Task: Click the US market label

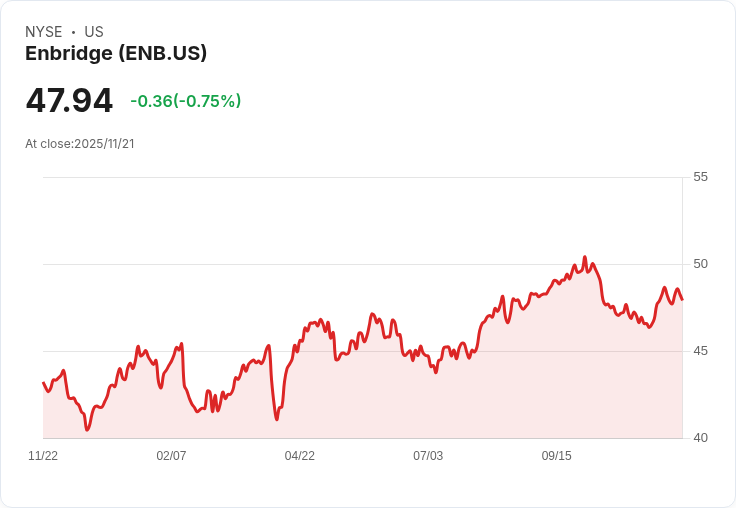Action: pos(94,31)
